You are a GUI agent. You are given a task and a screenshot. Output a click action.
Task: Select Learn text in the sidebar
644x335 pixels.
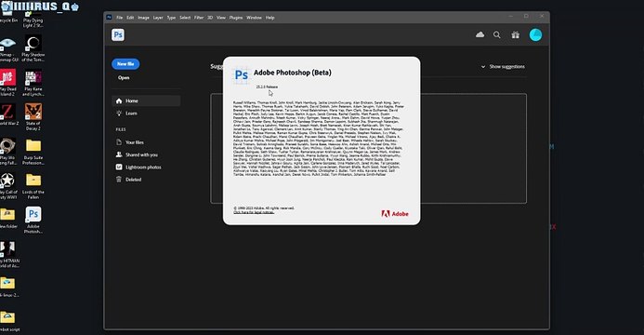click(x=131, y=114)
